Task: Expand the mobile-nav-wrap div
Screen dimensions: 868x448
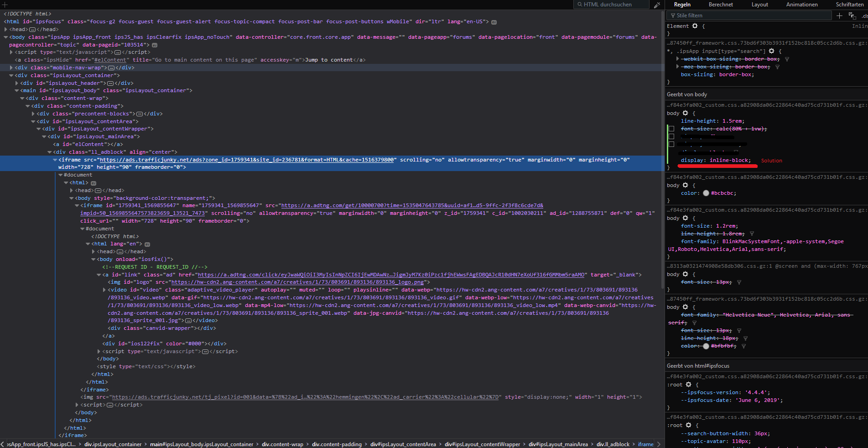Action: click(11, 68)
